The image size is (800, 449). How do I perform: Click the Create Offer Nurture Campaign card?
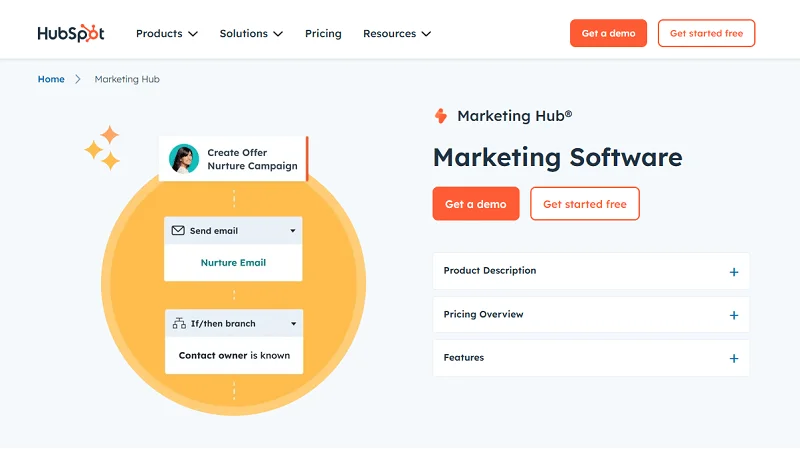tap(233, 159)
